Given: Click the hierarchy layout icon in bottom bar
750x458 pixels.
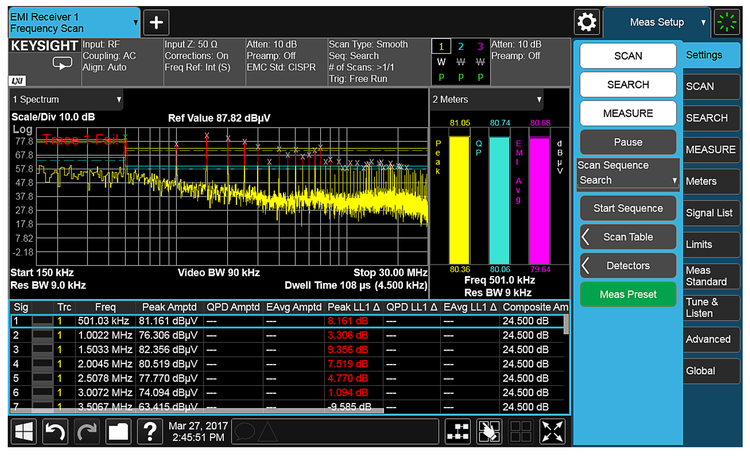Looking at the screenshot, I should 459,432.
